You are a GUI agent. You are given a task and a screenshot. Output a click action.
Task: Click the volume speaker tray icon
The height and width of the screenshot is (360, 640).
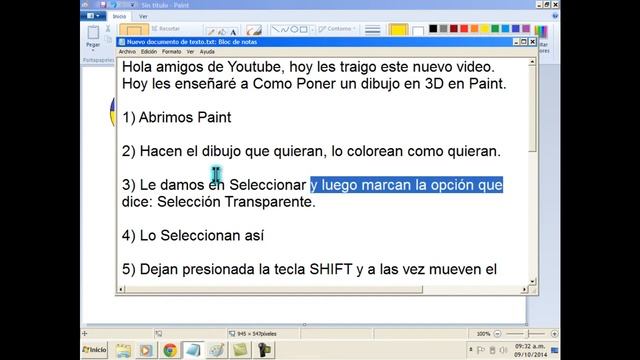coord(504,350)
